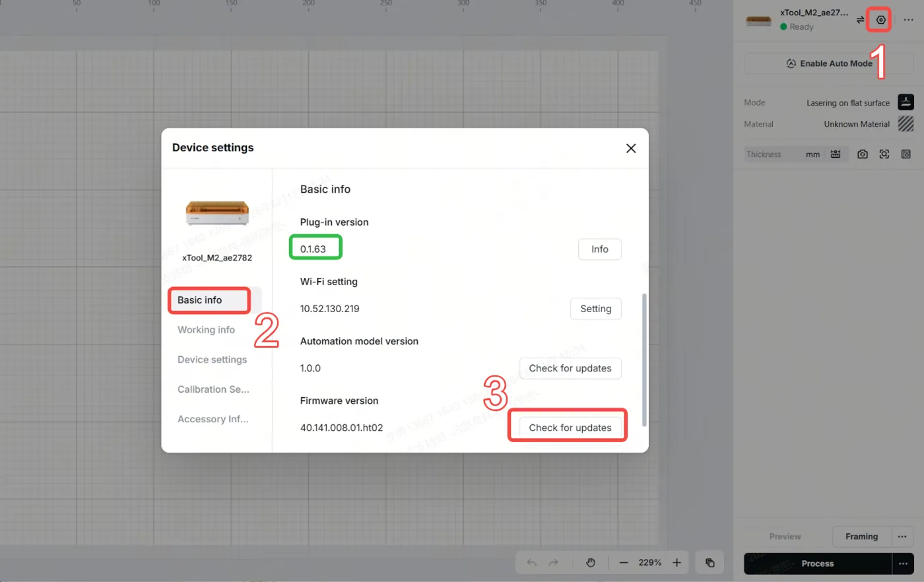Click the zoom out minus icon
Viewport: 924px width, 582px height.
(x=624, y=563)
